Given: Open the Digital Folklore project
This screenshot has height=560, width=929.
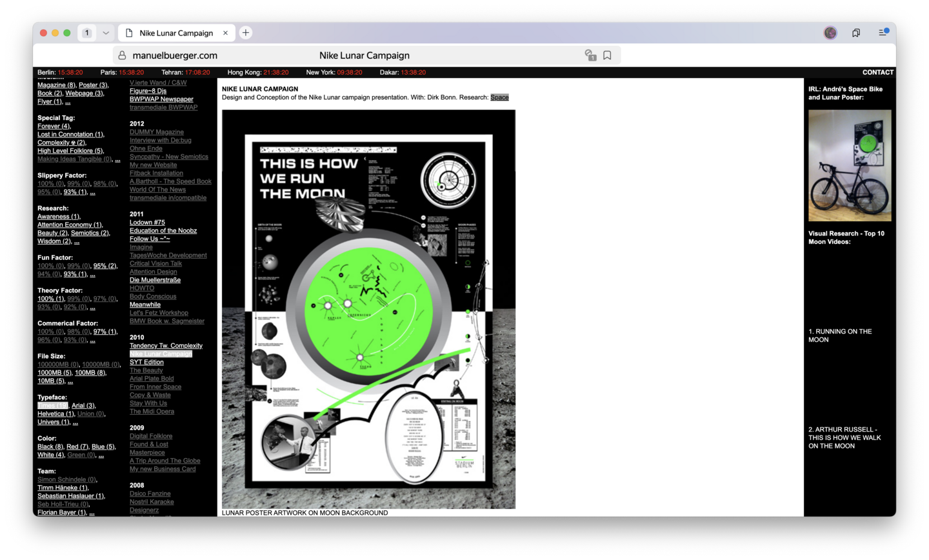Looking at the screenshot, I should click(151, 437).
